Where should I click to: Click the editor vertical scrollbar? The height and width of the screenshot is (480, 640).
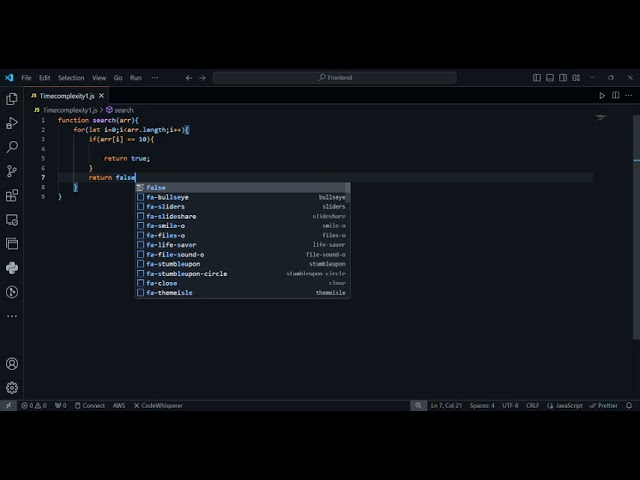click(637, 227)
